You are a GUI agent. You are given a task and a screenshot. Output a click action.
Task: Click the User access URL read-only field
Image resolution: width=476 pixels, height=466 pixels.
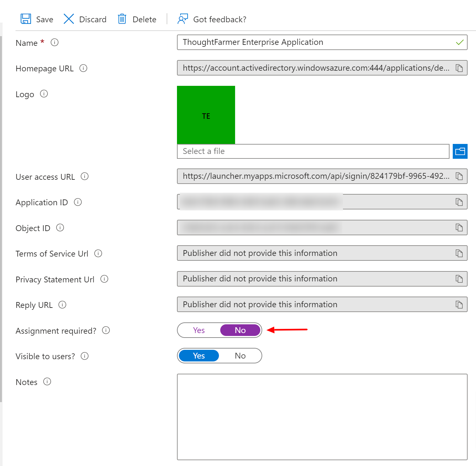pos(322,176)
